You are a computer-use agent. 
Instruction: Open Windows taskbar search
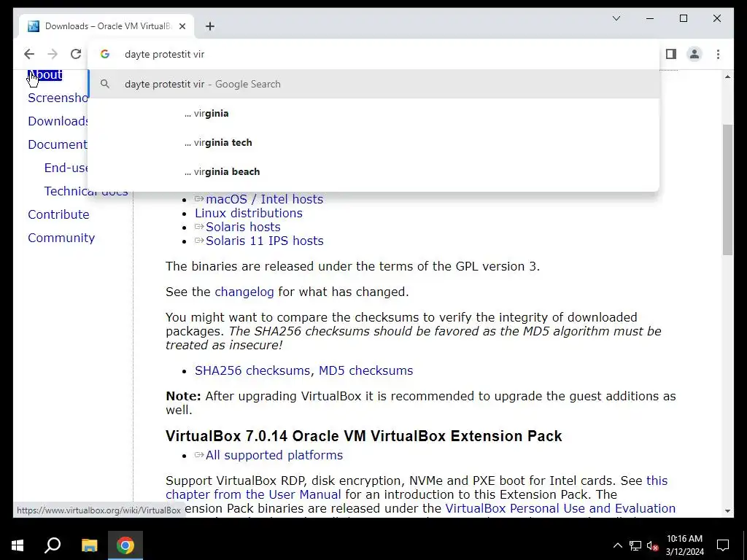pyautogui.click(x=53, y=545)
